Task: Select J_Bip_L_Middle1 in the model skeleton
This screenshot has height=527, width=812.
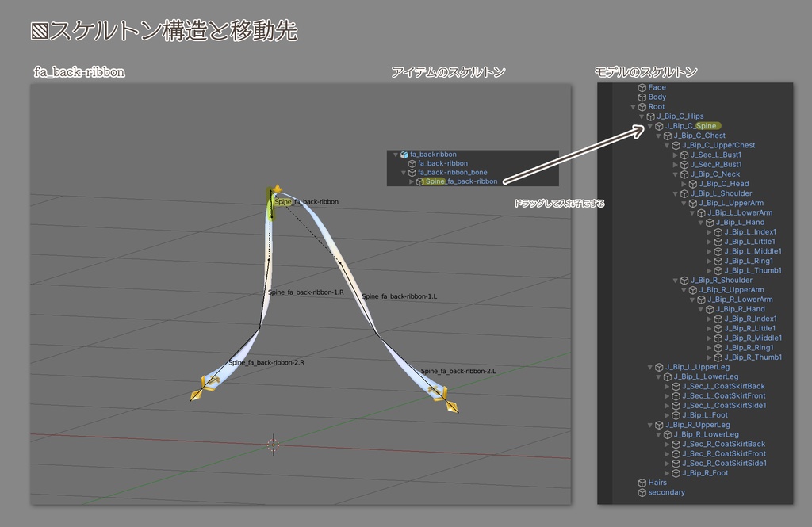Action: [x=753, y=251]
